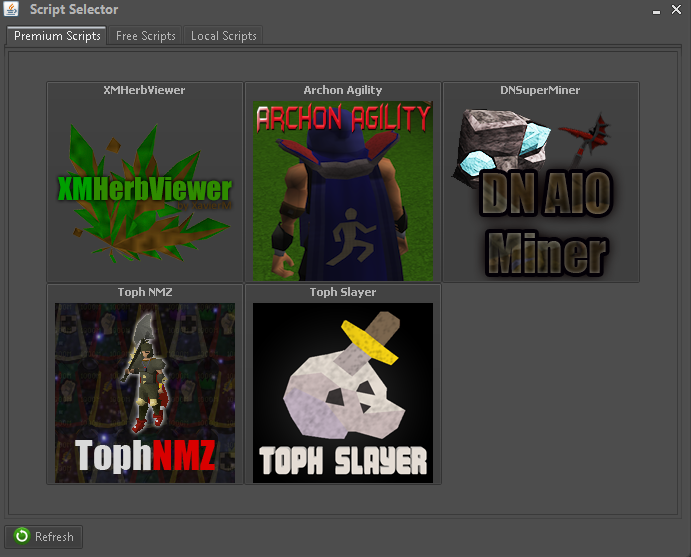Image resolution: width=691 pixels, height=557 pixels.
Task: Minimize the Script Selector window
Action: (x=656, y=10)
